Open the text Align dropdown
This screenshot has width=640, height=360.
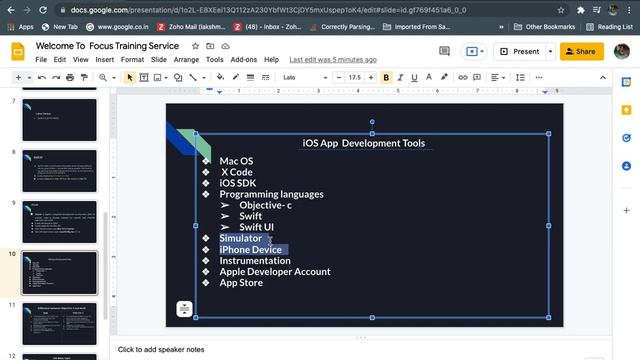[x=498, y=78]
